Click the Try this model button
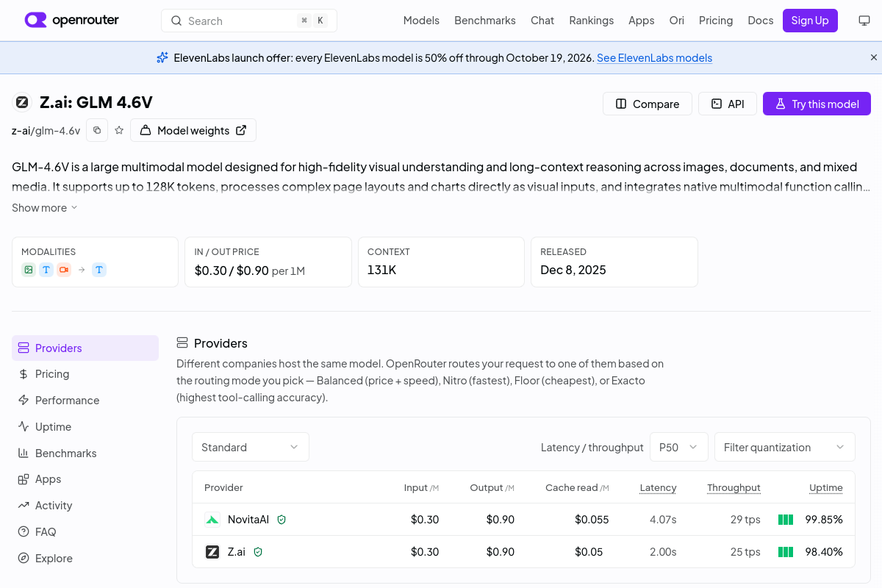 point(817,104)
